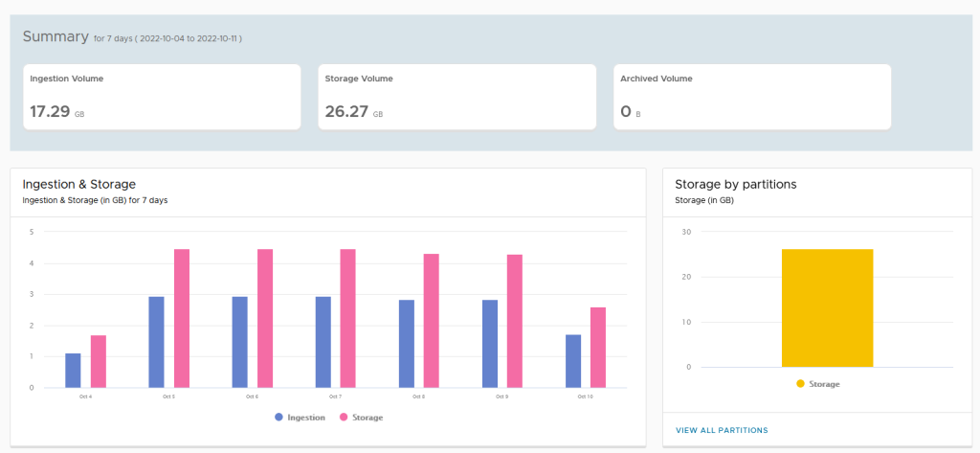Screen dimensions: 980x453
Task: Click the blue Ingestion bar for Oct 10
Action: 573,361
